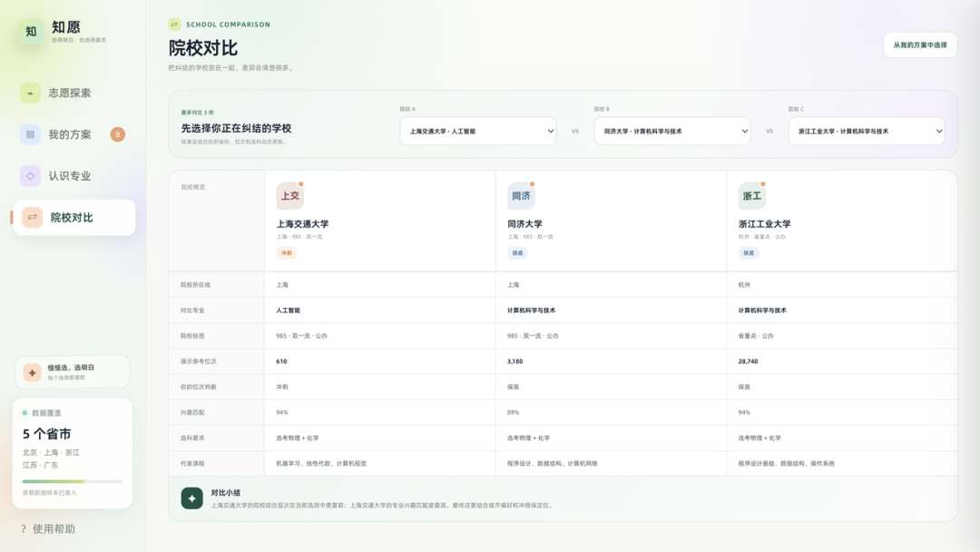Click the 知 app logo icon

click(31, 31)
